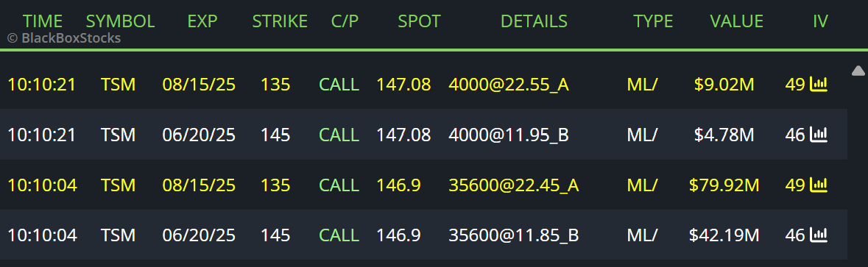Viewport: 868px width, 267px height.
Task: Click TSM symbol in the $9.02M row
Action: coord(118,85)
